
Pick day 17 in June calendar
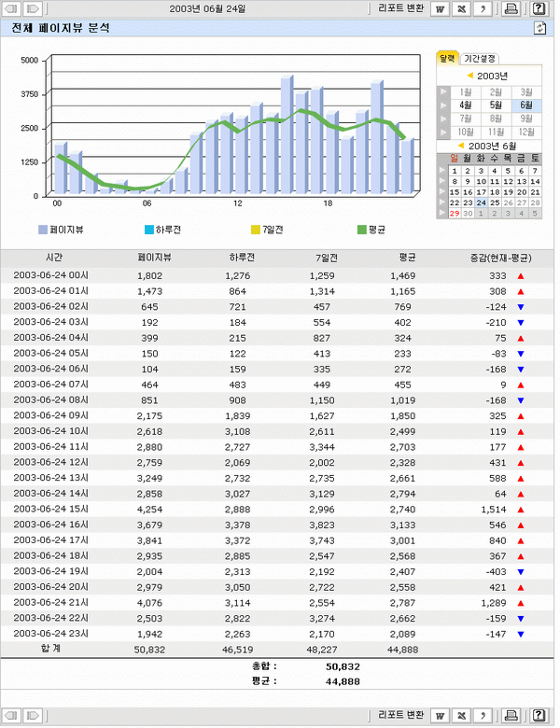click(482, 192)
